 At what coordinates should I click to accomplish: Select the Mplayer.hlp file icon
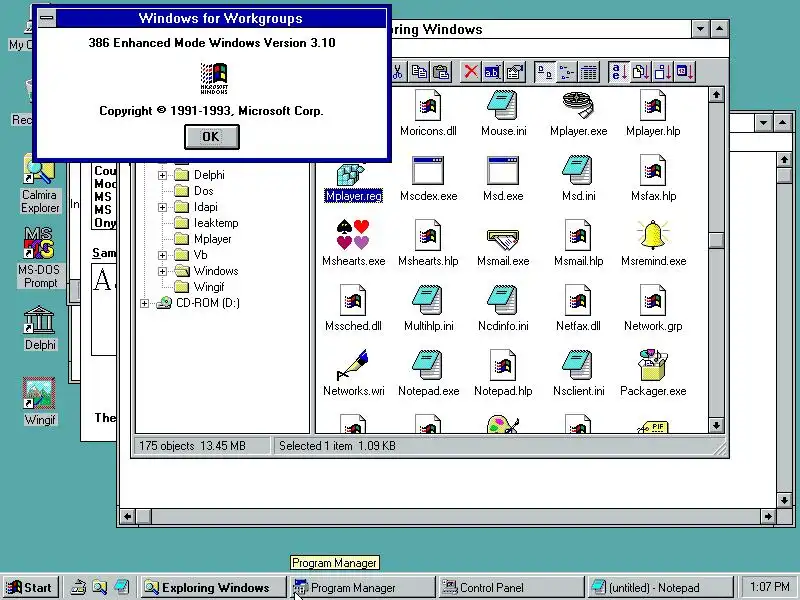tap(653, 106)
